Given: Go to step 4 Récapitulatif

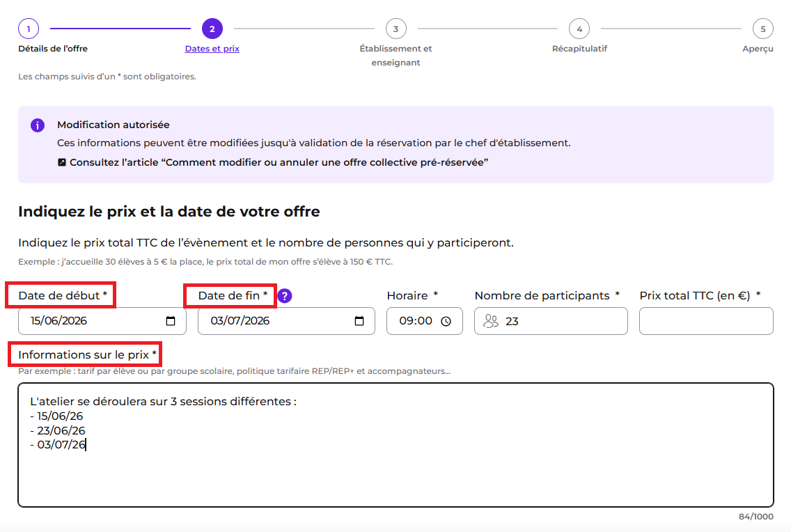Looking at the screenshot, I should click(x=579, y=29).
